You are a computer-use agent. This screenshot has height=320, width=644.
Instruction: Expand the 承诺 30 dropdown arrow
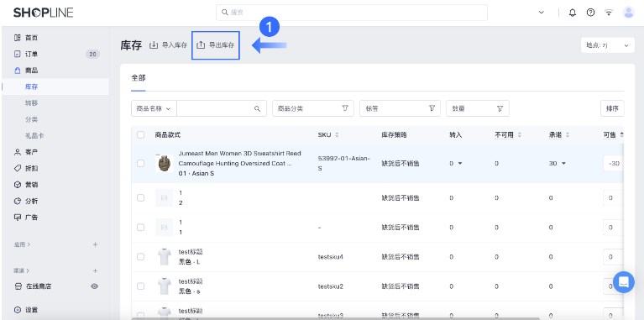[x=563, y=164]
